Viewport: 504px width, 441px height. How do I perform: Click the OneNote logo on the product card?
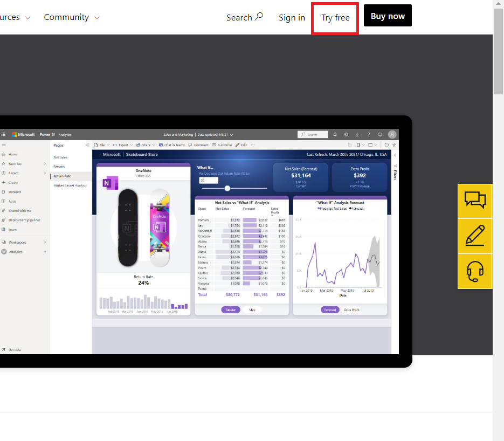(x=110, y=183)
